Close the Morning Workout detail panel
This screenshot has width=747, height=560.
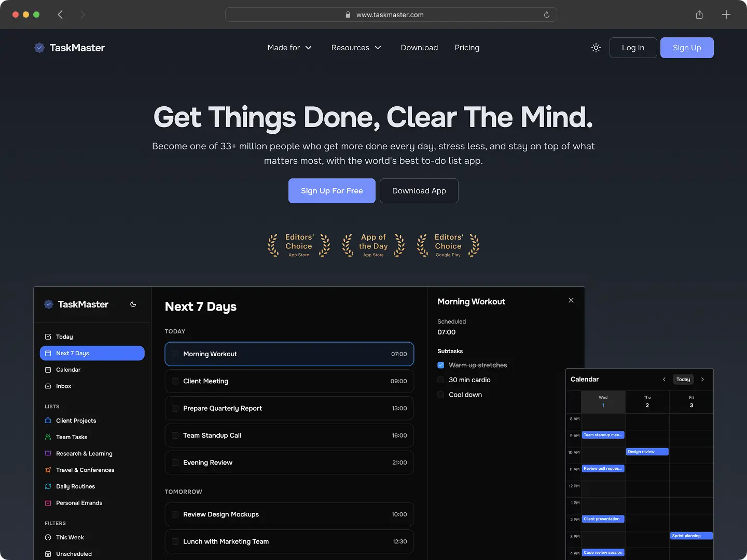pyautogui.click(x=571, y=300)
